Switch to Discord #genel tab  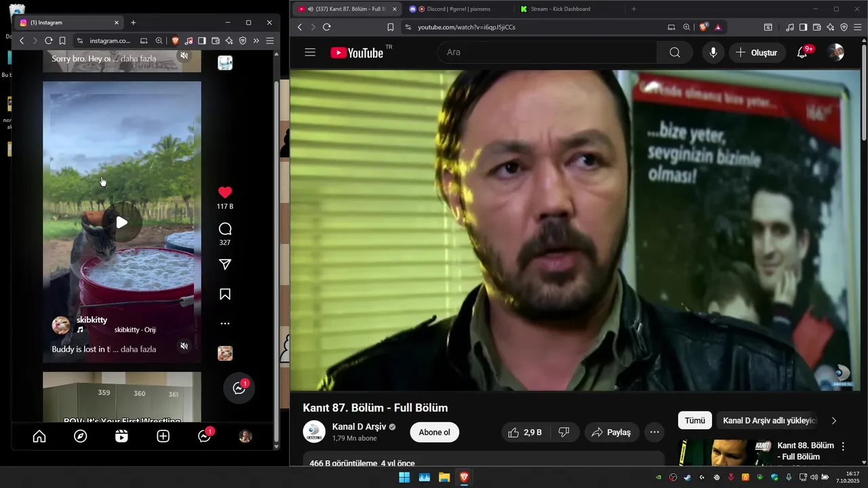(458, 9)
